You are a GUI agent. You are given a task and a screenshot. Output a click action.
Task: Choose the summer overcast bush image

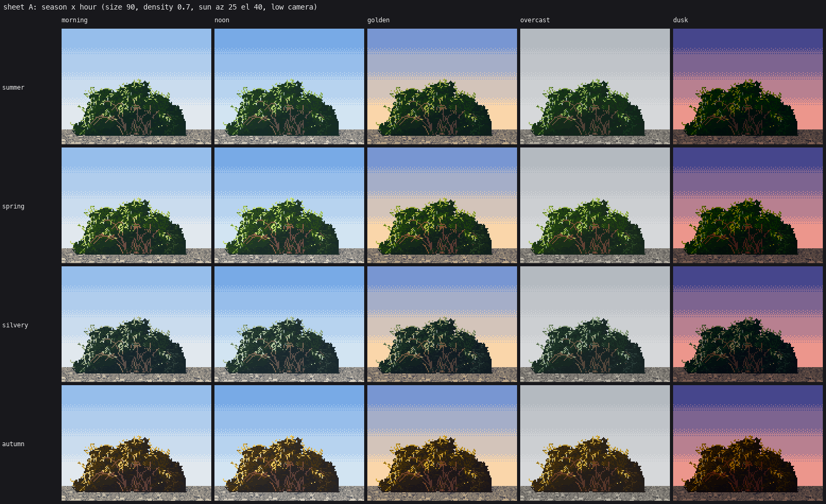[x=595, y=86]
